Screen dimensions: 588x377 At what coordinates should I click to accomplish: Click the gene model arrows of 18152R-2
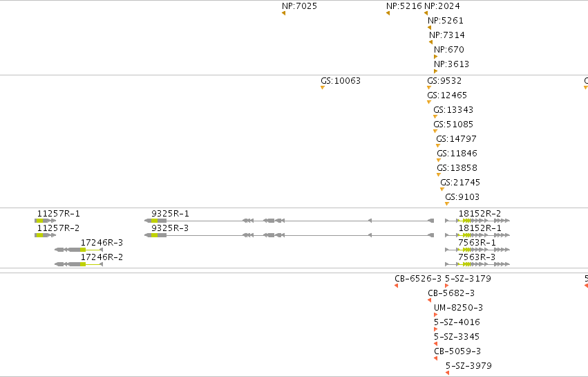click(x=477, y=221)
